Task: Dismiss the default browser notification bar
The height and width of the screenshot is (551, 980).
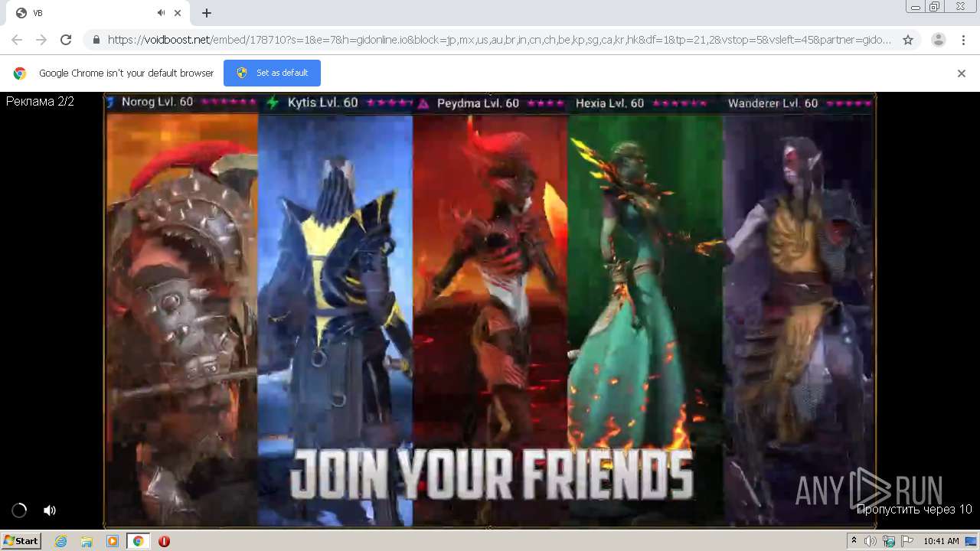Action: pyautogui.click(x=962, y=73)
